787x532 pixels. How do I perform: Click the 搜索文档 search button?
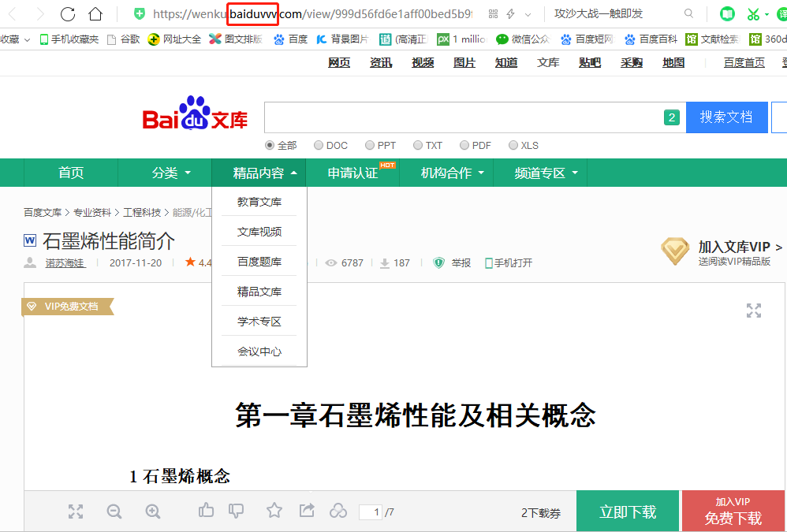(727, 117)
